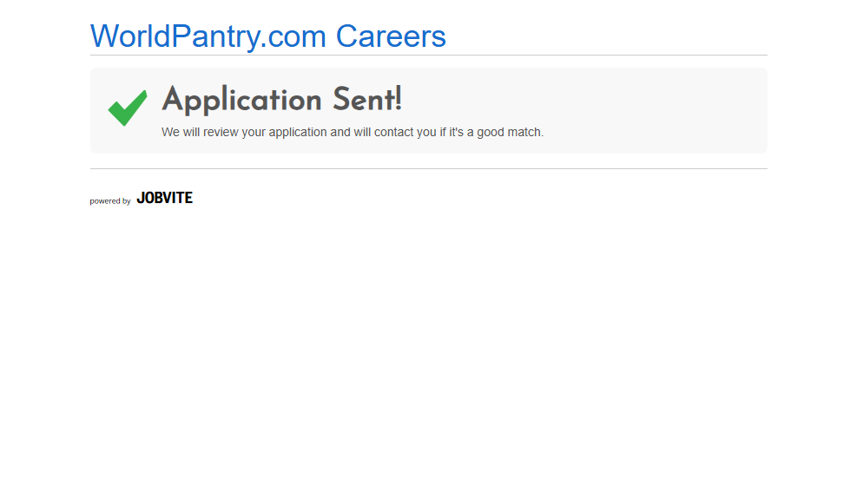857x504 pixels.
Task: Click the "We will review your application" message
Action: (x=352, y=133)
